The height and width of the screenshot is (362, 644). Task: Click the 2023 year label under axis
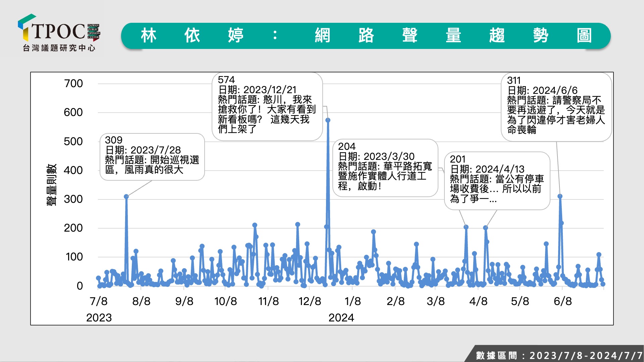click(99, 318)
